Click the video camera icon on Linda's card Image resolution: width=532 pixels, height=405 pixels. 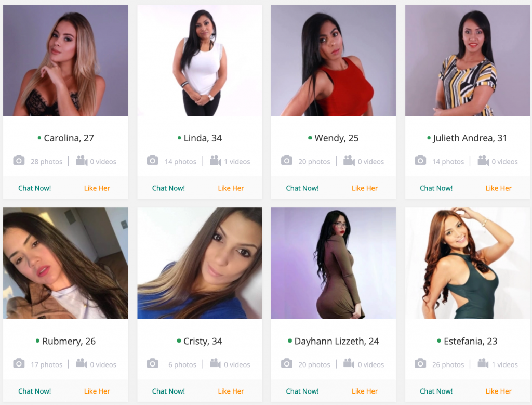pos(216,160)
